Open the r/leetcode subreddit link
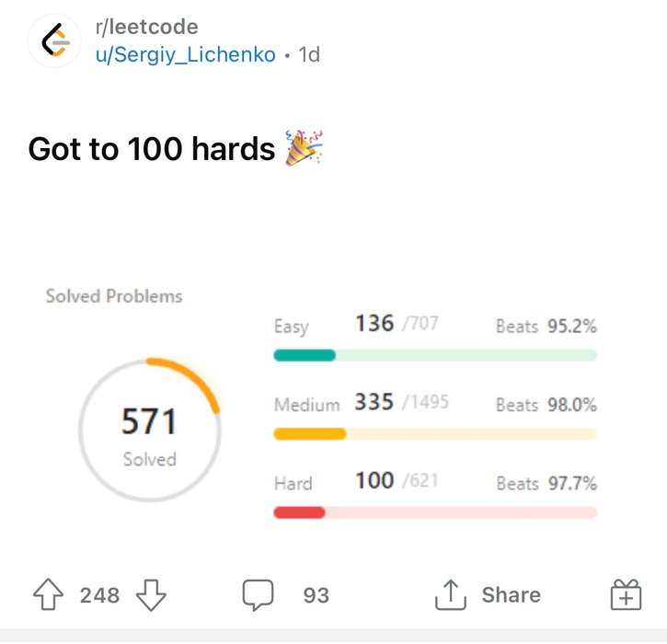This screenshot has width=667, height=644. (147, 28)
